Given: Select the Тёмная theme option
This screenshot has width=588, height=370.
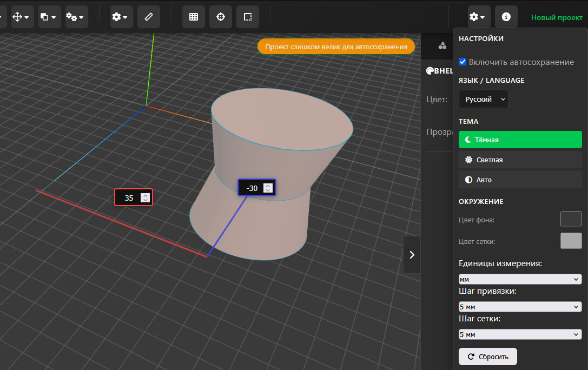Looking at the screenshot, I should 520,140.
